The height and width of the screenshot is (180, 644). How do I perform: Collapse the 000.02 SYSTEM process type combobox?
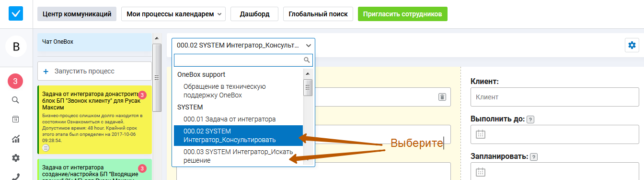point(243,45)
